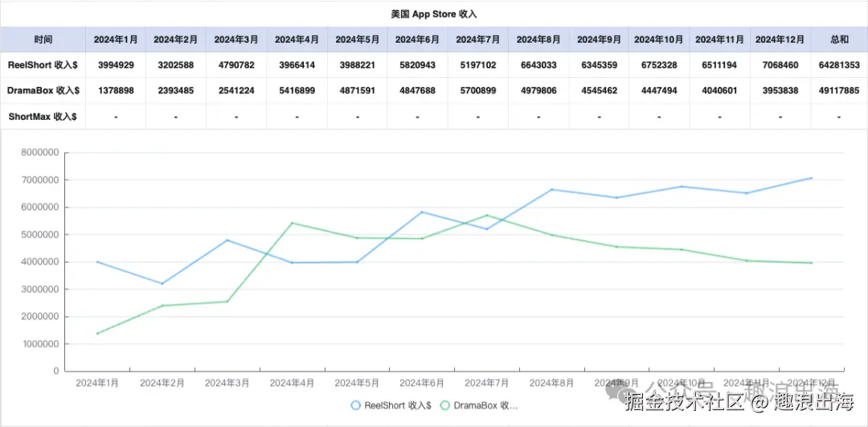Screen dimensions: 868x427
Task: Click the cell with value 4847688
Action: click(417, 91)
